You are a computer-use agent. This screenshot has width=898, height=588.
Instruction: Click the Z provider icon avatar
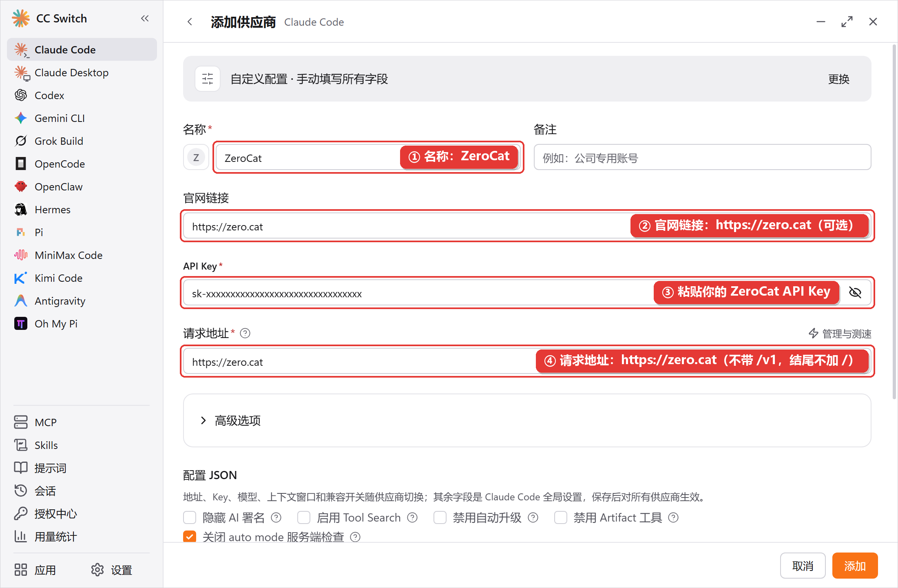tap(196, 157)
